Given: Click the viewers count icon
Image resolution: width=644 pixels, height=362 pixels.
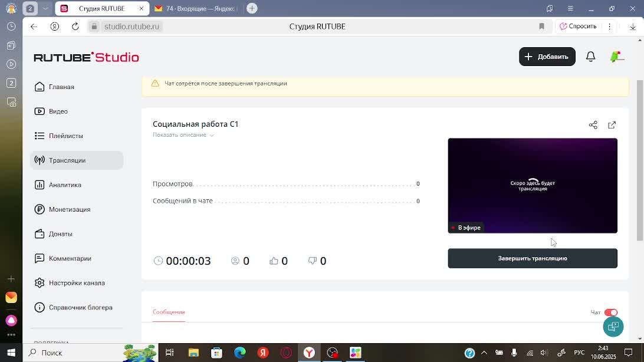Looking at the screenshot, I should click(235, 261).
